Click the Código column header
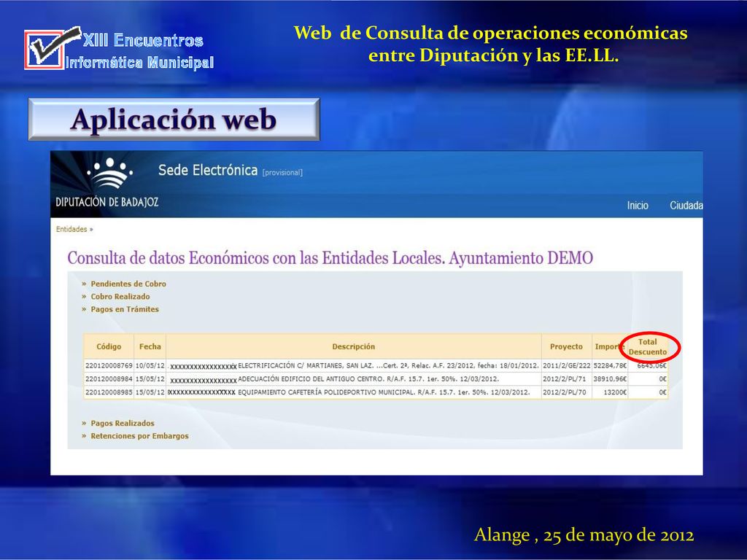 click(109, 346)
